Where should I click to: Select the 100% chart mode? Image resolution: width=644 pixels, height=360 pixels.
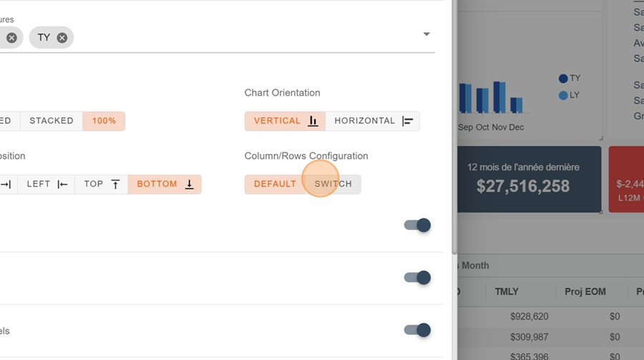[x=104, y=121]
